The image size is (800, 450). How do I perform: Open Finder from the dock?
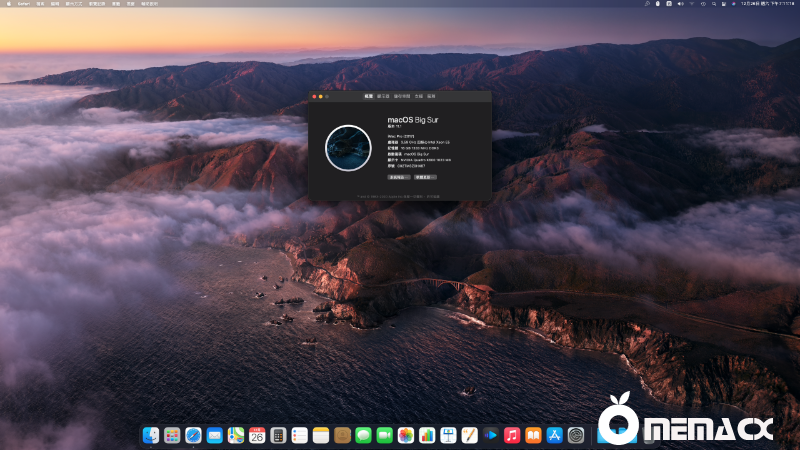coord(150,435)
